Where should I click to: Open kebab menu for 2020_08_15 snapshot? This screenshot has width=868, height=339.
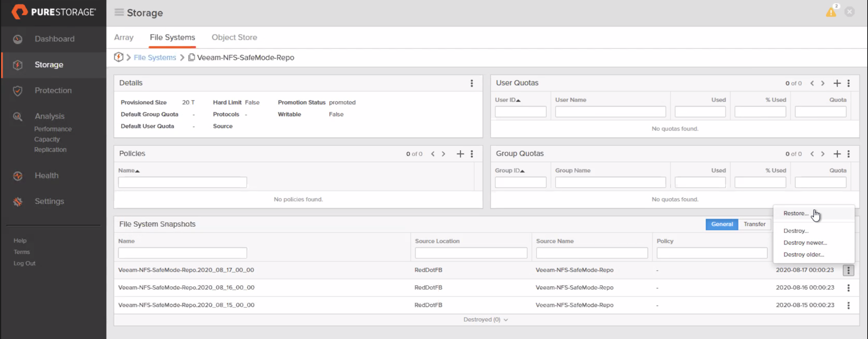pos(848,305)
